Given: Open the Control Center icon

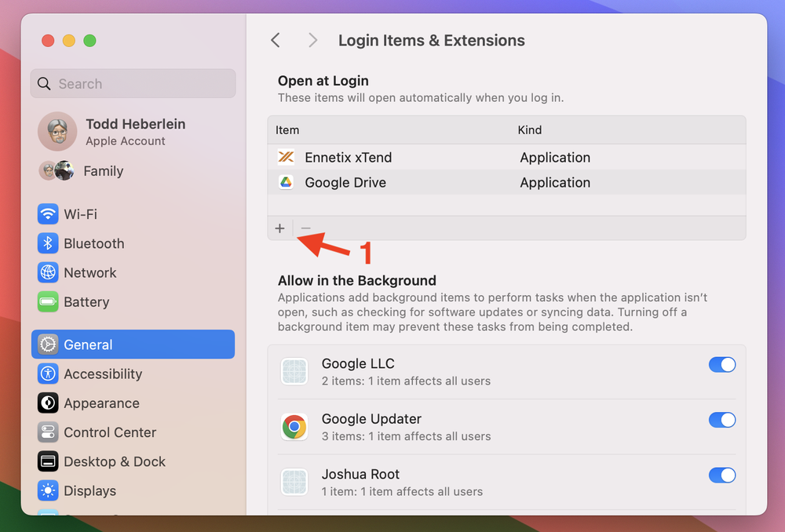Looking at the screenshot, I should (48, 432).
